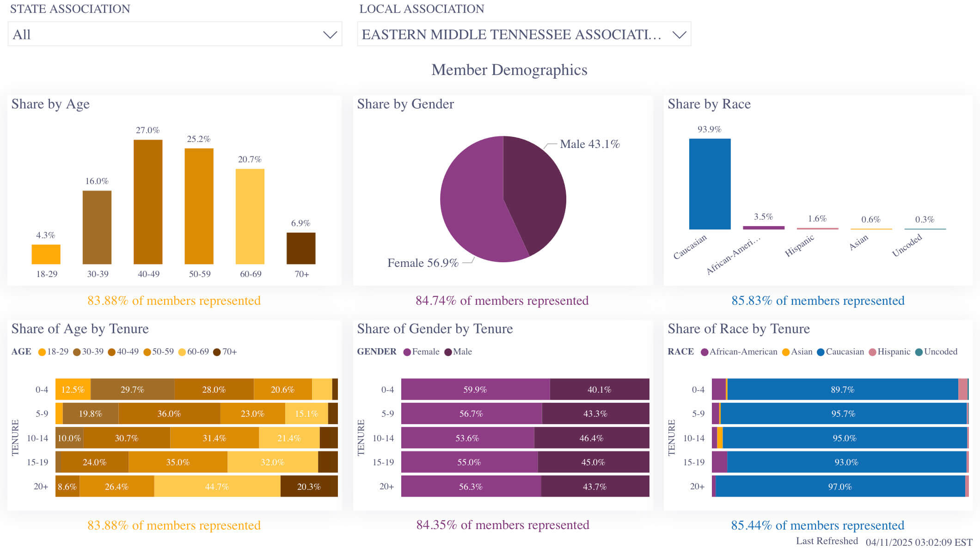Select the Uncoded race legend marker
Screen dimensions: 980x555
pos(919,352)
